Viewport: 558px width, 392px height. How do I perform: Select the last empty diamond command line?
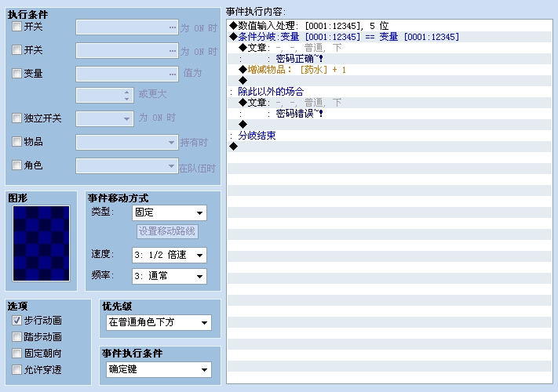389,147
